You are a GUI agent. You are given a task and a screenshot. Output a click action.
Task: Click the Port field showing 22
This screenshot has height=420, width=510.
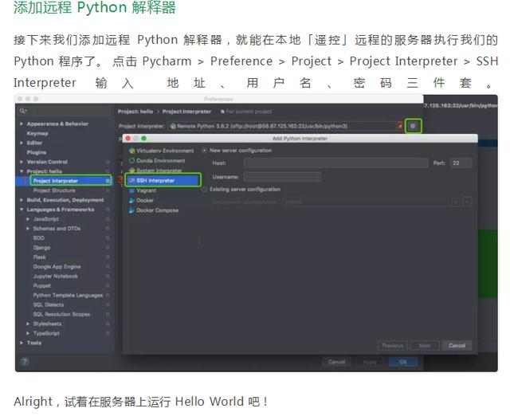point(461,163)
